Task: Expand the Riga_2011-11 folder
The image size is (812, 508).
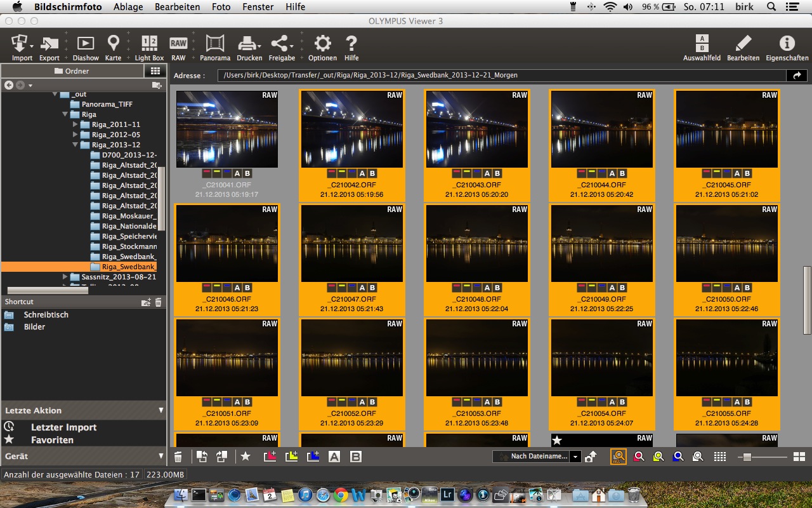Action: tap(75, 125)
